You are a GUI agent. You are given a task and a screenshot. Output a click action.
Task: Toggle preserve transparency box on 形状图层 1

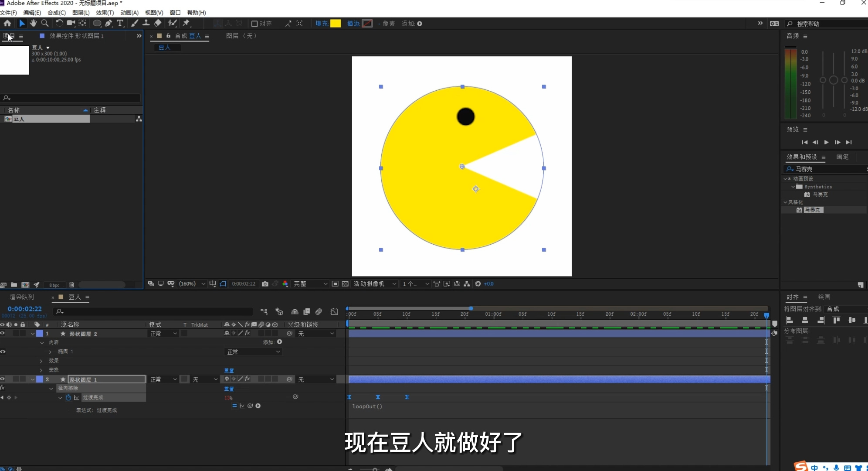[x=185, y=379]
